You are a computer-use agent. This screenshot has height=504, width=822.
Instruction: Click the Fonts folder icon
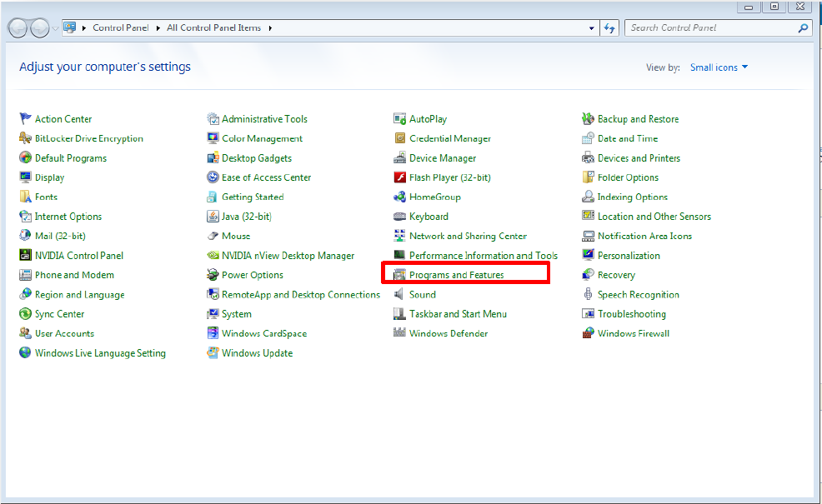point(25,197)
